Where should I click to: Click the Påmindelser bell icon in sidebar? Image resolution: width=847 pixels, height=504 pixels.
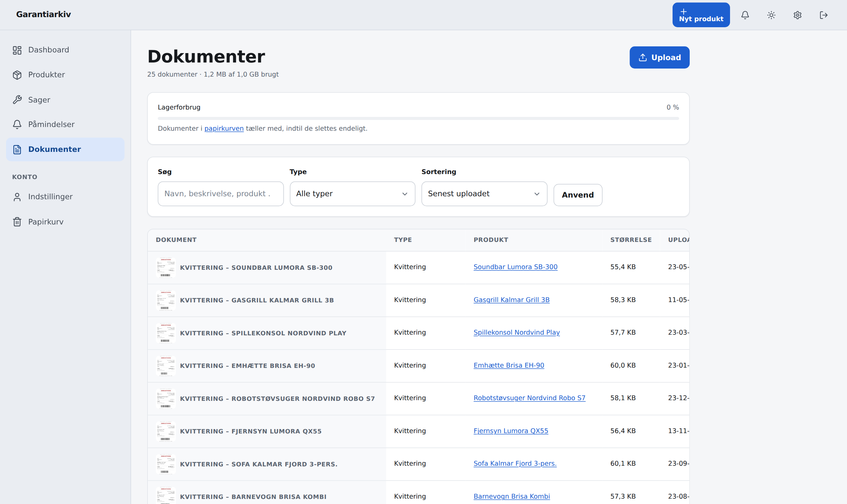[17, 125]
